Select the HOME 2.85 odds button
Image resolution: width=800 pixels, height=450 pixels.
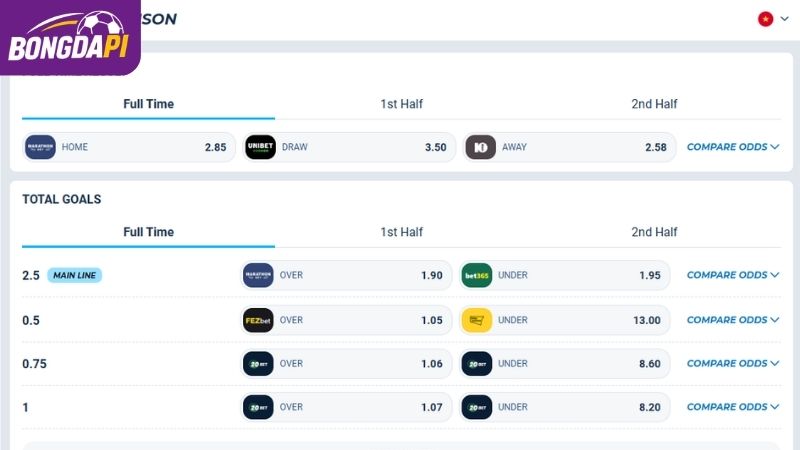point(129,147)
